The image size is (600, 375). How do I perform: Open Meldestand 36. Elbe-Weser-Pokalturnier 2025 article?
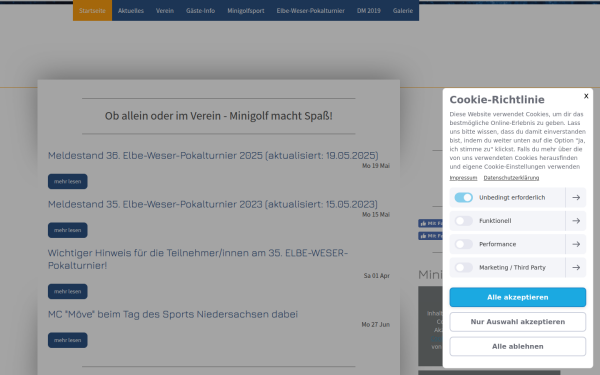213,155
